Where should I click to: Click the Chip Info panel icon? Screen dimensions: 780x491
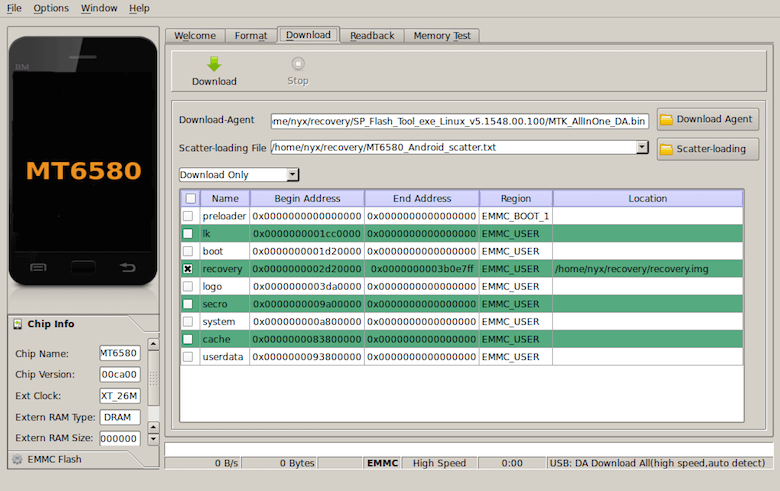pos(18,324)
